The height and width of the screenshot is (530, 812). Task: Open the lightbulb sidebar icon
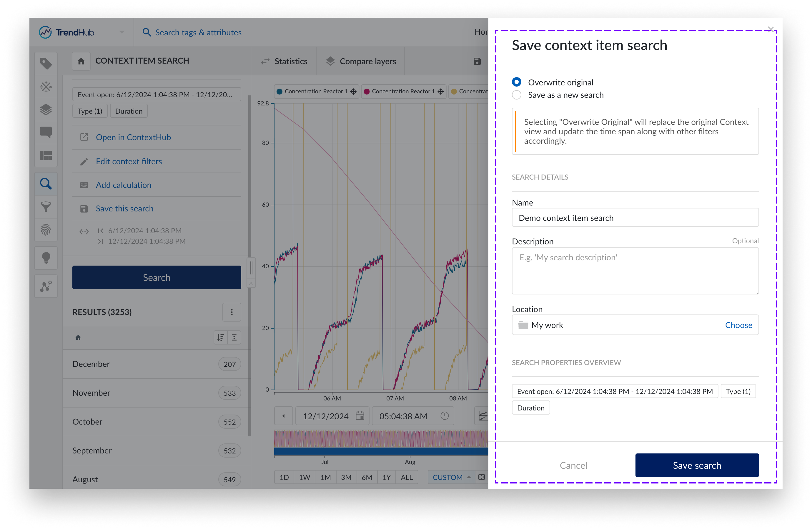click(x=46, y=258)
